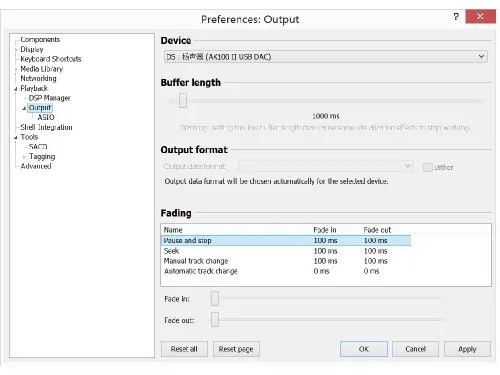Click the Fade in slider handle
Screen dimensions: 500x375
[x=215, y=299]
